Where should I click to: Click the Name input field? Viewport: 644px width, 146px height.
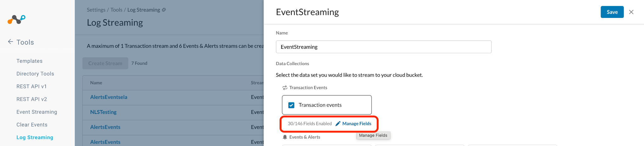point(384,47)
